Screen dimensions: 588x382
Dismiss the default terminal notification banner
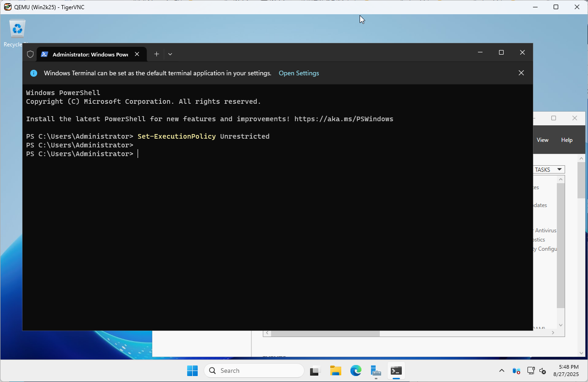click(x=521, y=73)
